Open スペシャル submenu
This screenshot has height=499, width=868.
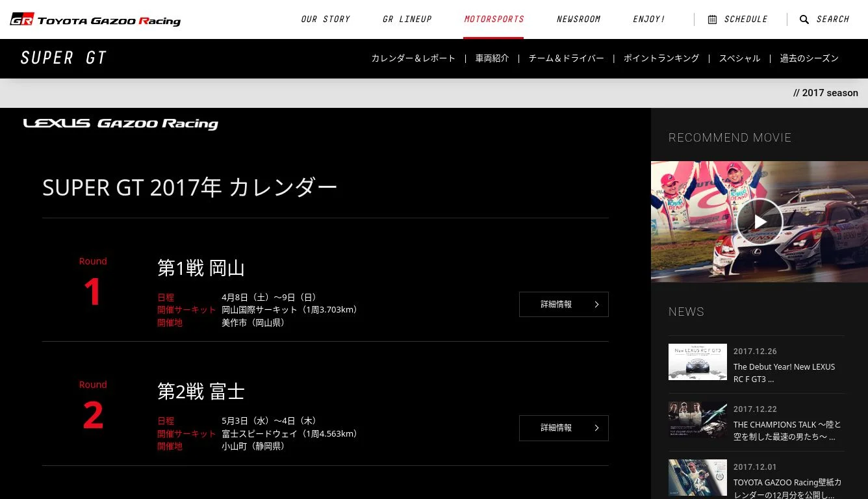(739, 58)
